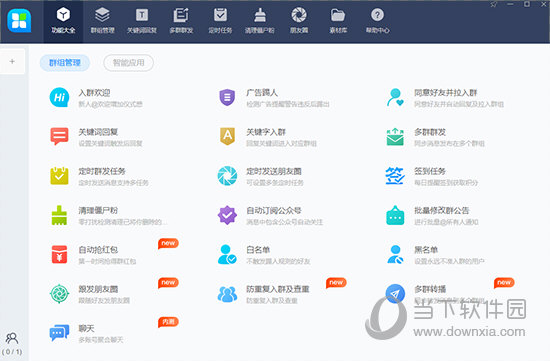Screen dimensions: 550x361
Task: Add an account with the plus button
Action: 12,61
